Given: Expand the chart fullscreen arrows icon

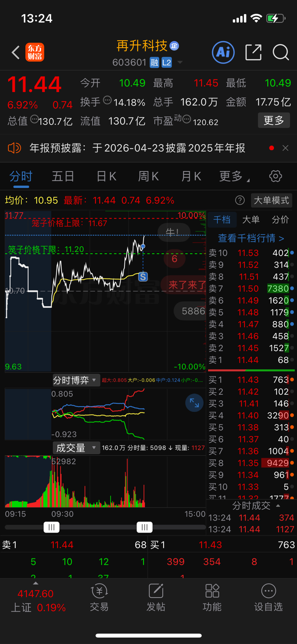Looking at the screenshot, I should [x=194, y=403].
